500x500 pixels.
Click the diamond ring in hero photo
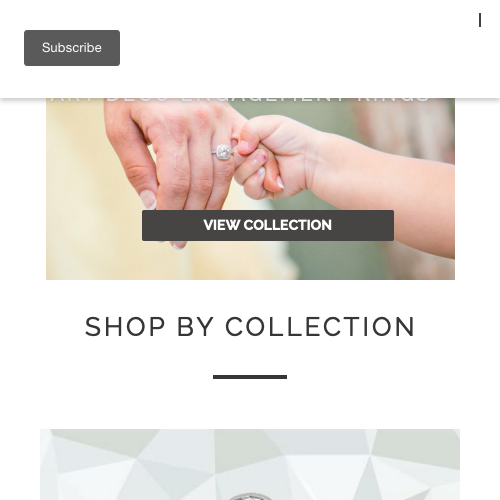pos(223,153)
